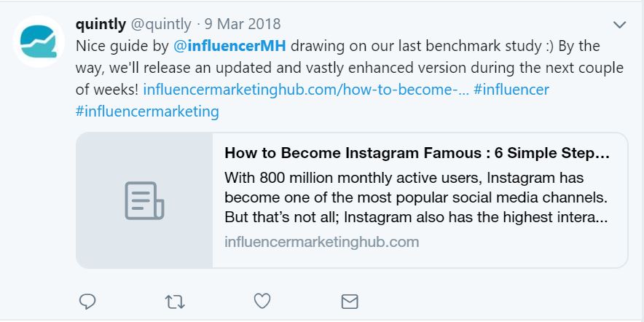The image size is (644, 322).
Task: Click the tweet text "Nice guide by"
Action: point(122,46)
